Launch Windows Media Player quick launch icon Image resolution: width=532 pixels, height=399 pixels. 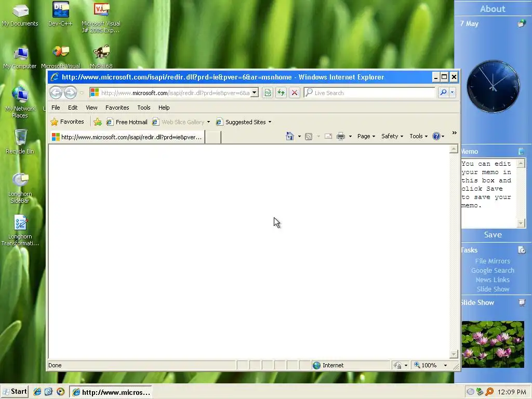point(60,392)
